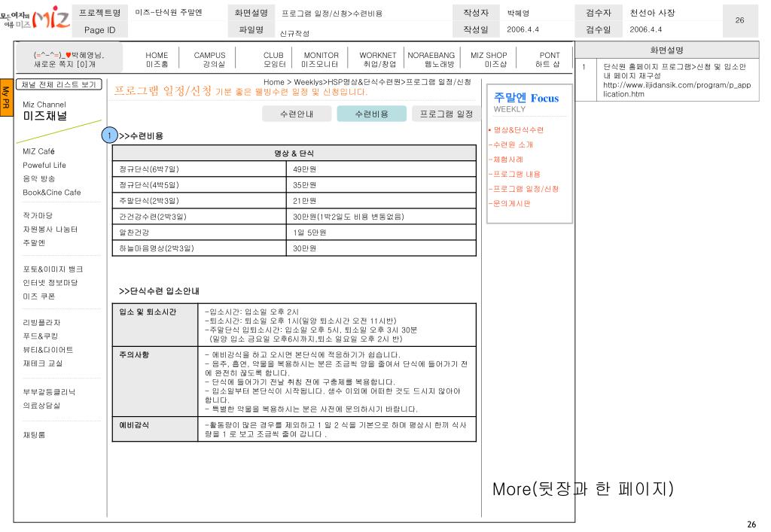Go to MIZ SHOP 미즈샵
The height and width of the screenshot is (532, 771).
pos(489,59)
